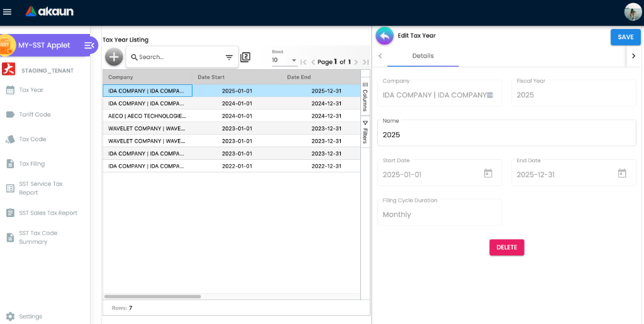Click the multi-select library icon beside search
Screen dimensions: 644x324
tap(245, 57)
